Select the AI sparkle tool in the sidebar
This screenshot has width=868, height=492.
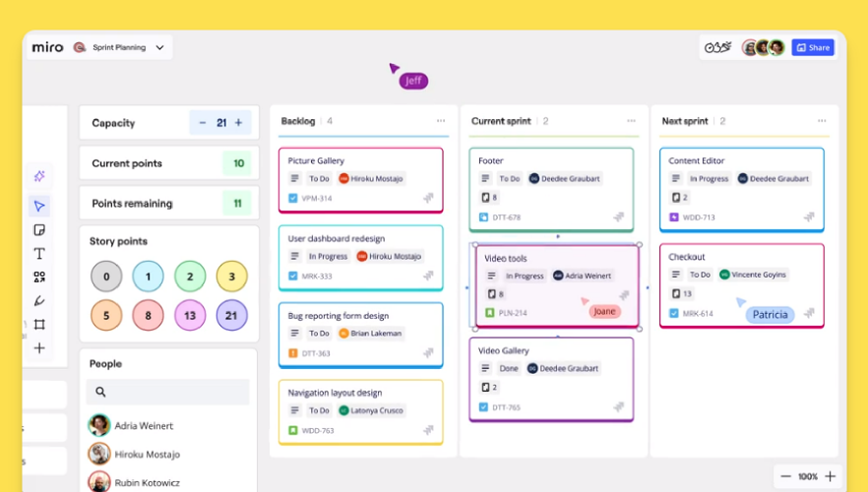click(x=39, y=176)
